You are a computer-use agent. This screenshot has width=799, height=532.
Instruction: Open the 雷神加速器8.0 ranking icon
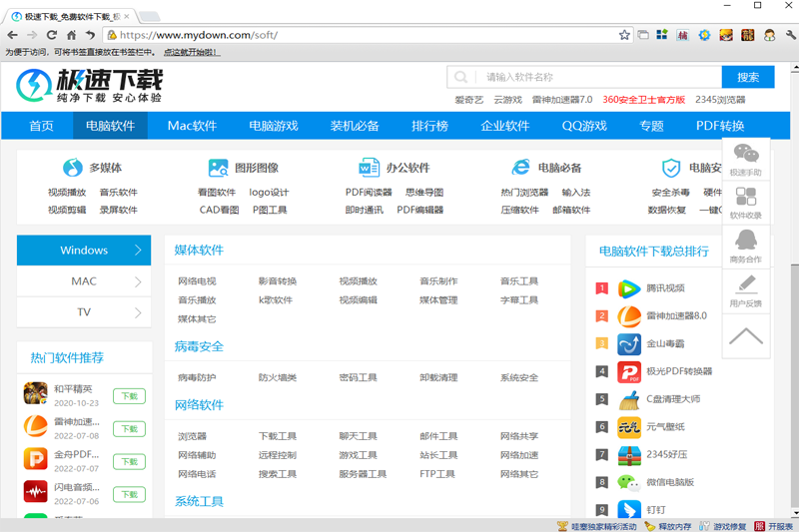tap(629, 316)
